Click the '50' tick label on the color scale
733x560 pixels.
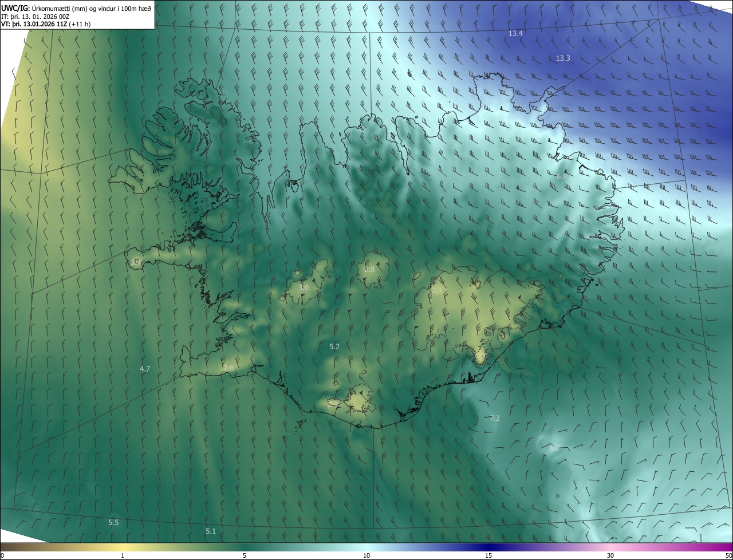coord(728,555)
